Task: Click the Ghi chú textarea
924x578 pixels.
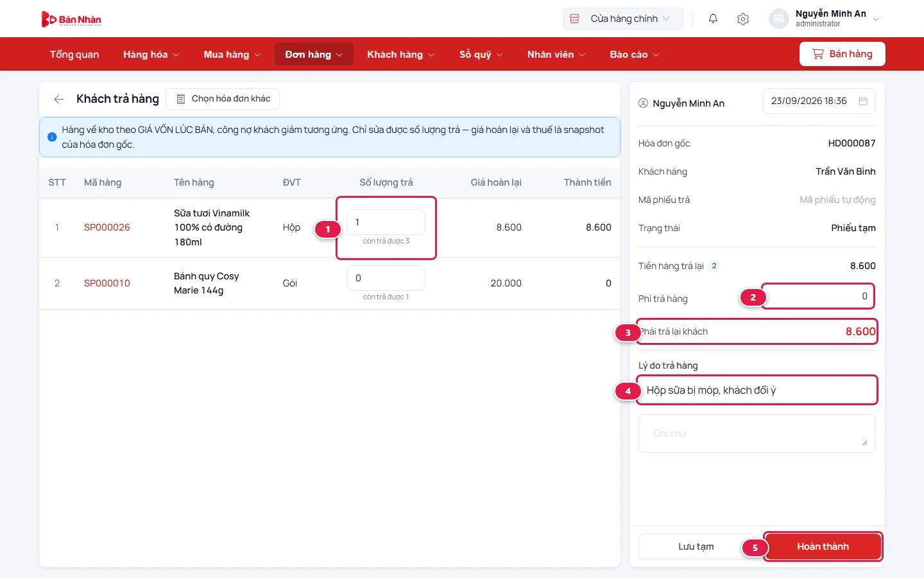Action: (757, 433)
